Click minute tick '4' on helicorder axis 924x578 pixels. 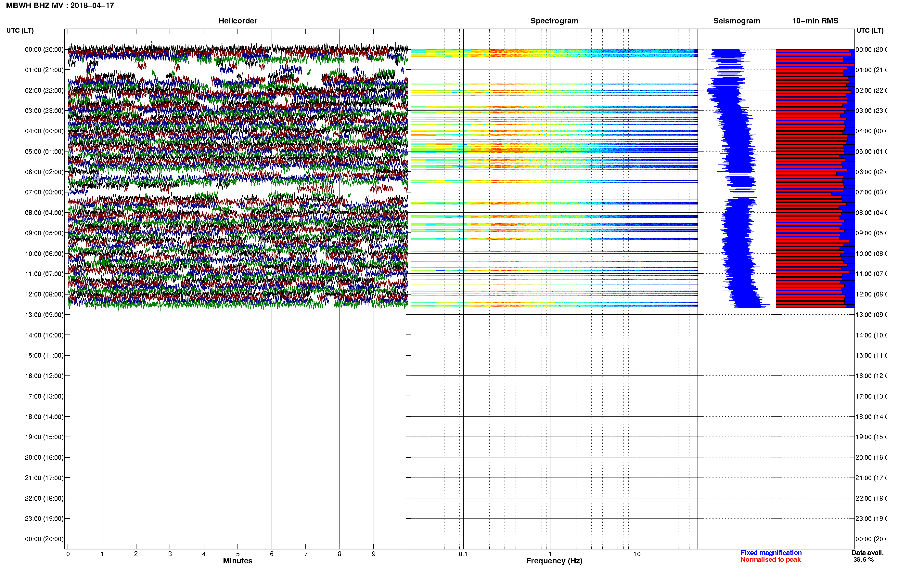(x=204, y=554)
